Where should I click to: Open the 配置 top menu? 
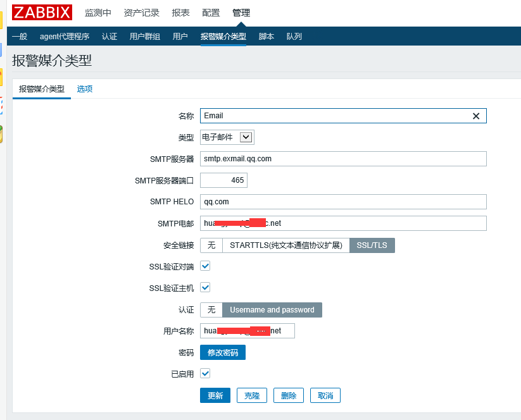(211, 13)
